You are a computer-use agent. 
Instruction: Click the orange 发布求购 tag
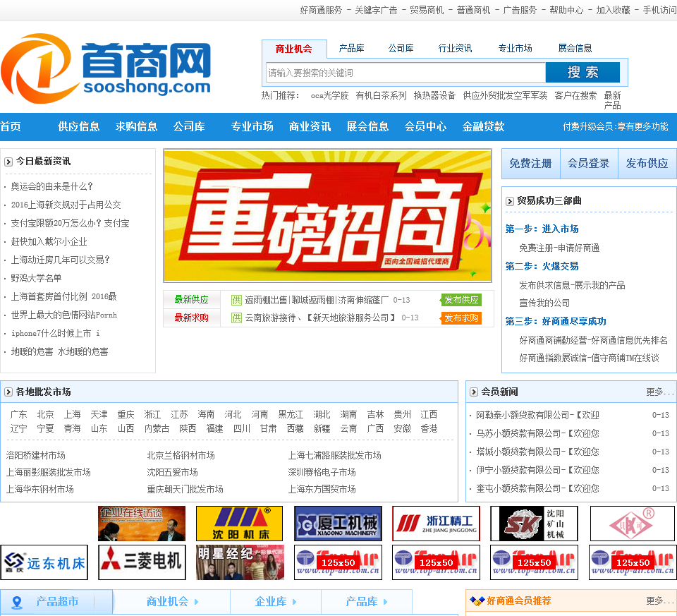pyautogui.click(x=461, y=318)
